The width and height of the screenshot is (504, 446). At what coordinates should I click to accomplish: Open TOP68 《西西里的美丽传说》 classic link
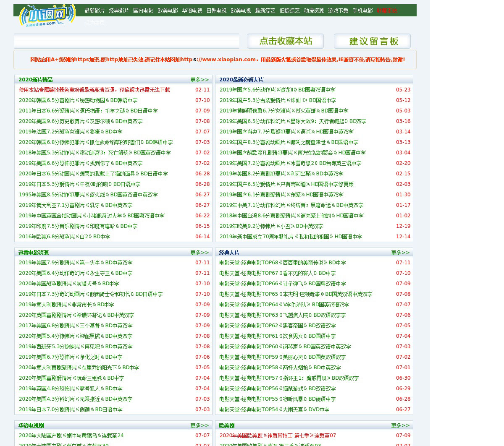coord(282,263)
